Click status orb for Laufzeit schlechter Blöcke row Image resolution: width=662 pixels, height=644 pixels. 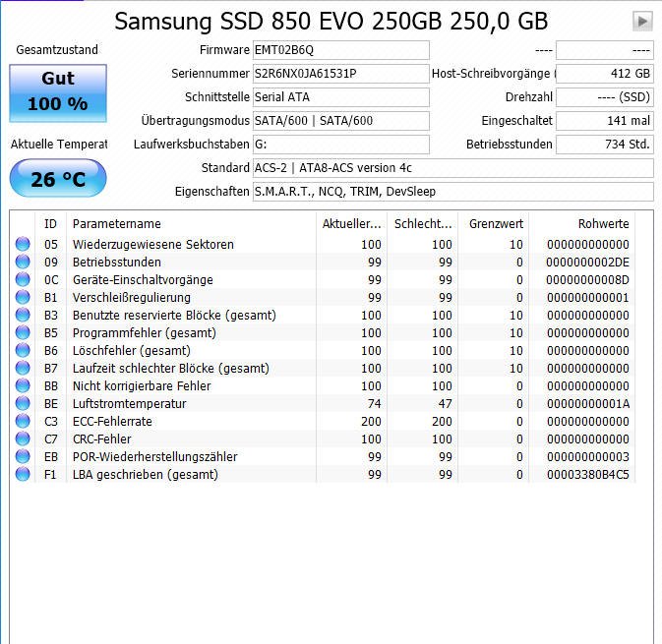tap(23, 368)
